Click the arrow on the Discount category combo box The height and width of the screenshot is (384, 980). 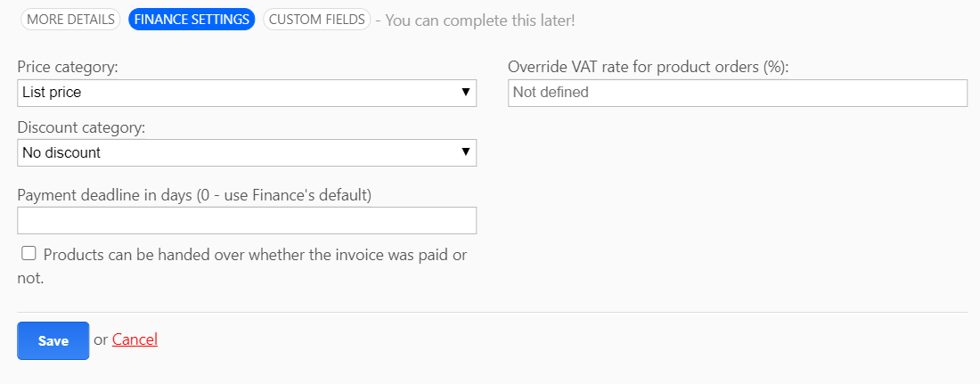point(465,152)
